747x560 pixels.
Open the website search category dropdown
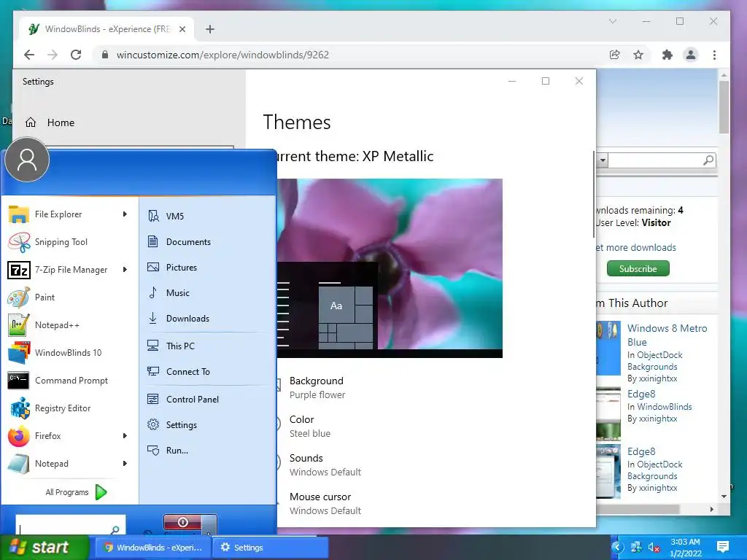tap(603, 160)
